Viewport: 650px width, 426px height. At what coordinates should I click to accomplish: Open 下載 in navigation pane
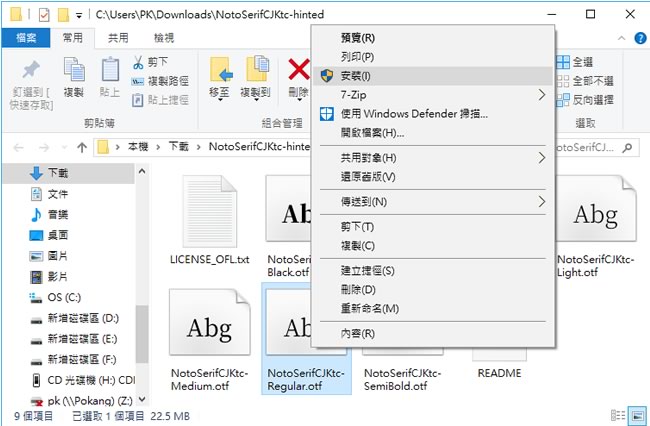click(69, 173)
